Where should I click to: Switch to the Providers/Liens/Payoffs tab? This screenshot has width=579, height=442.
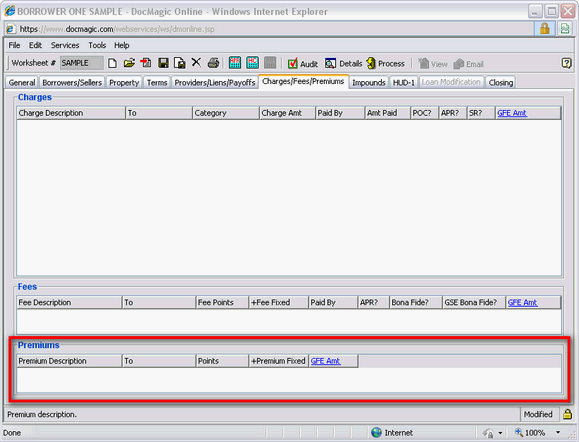(215, 82)
